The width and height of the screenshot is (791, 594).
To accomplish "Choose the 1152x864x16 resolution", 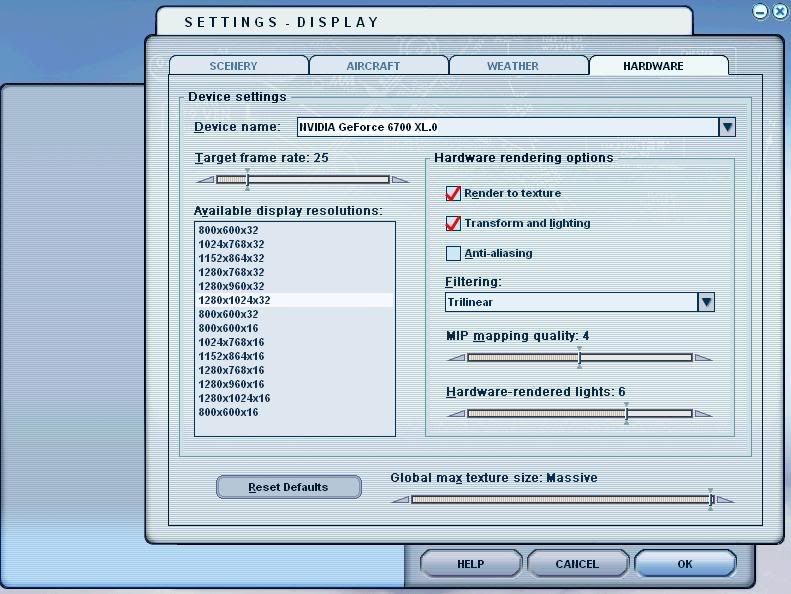I will tap(295, 356).
